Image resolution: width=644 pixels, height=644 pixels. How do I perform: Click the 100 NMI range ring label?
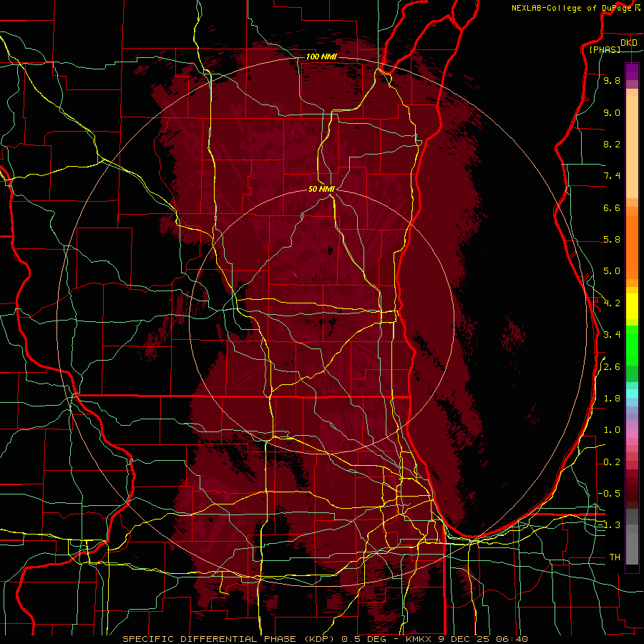click(321, 57)
